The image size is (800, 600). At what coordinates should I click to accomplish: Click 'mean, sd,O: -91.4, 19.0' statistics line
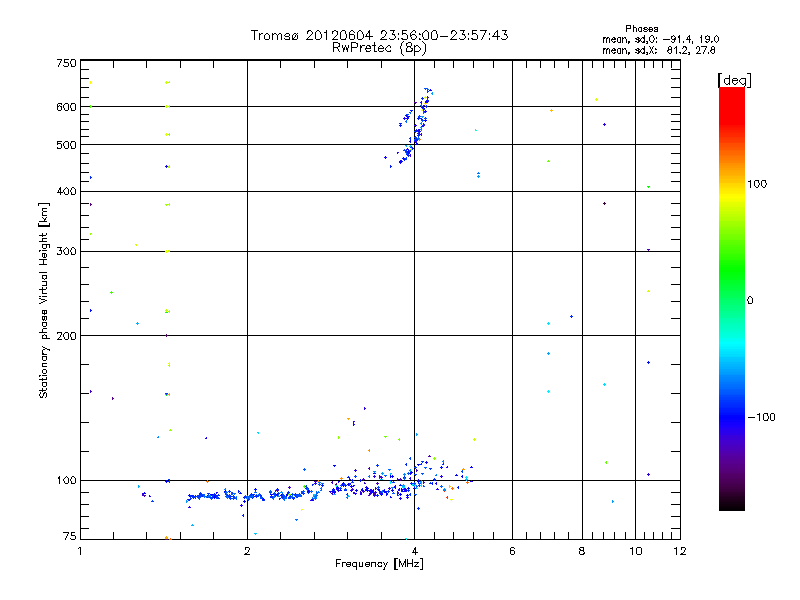(x=660, y=39)
